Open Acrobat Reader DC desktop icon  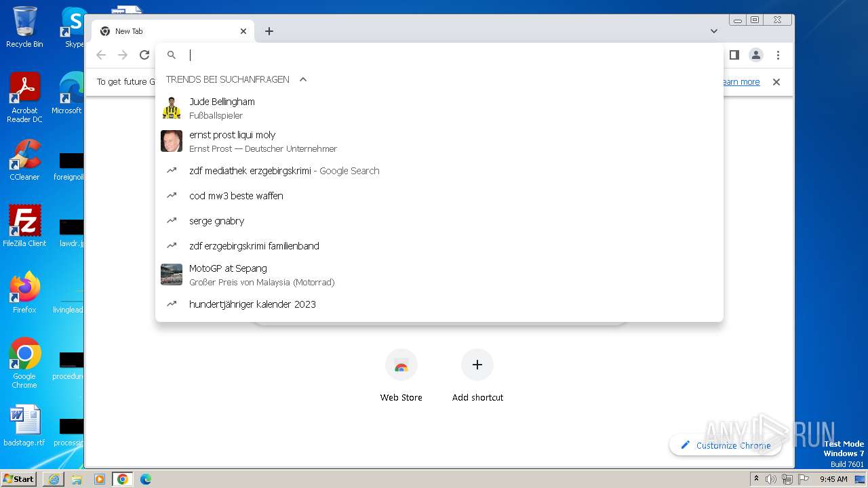point(24,98)
